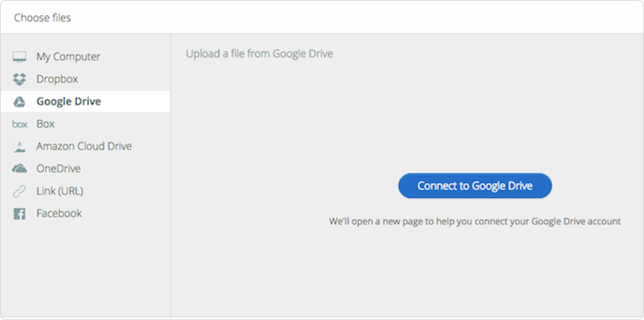Click the 'Choose files' dialog title
The image size is (644, 320).
point(43,18)
